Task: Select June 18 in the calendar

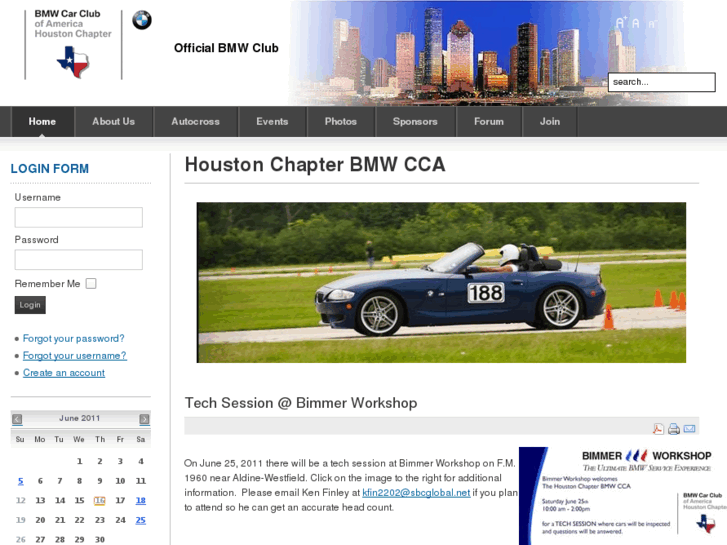Action: [140, 500]
